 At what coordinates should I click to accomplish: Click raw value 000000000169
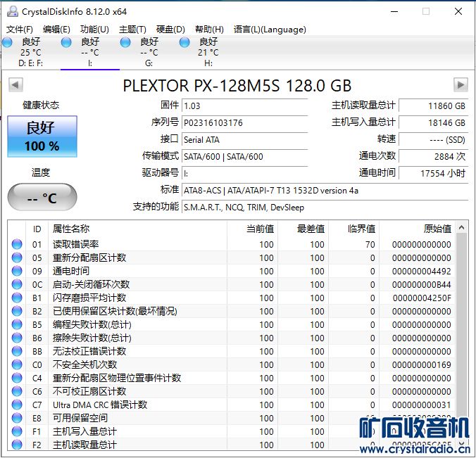click(421, 364)
